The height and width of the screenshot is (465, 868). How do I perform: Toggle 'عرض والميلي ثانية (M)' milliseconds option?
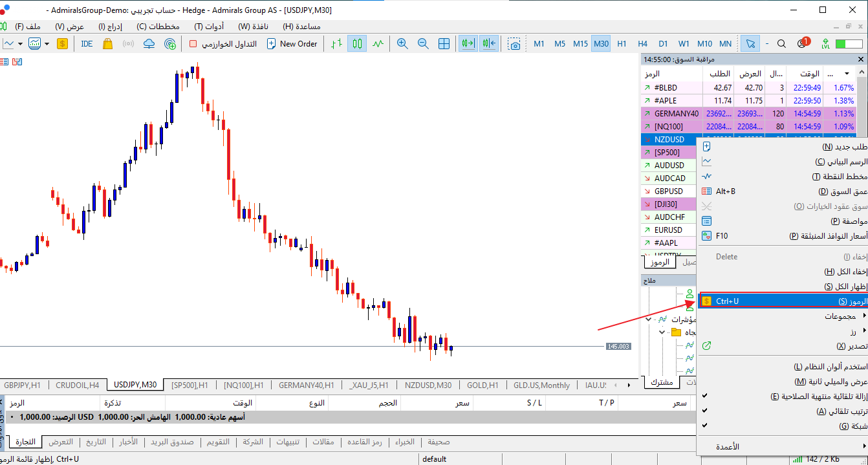(783, 382)
